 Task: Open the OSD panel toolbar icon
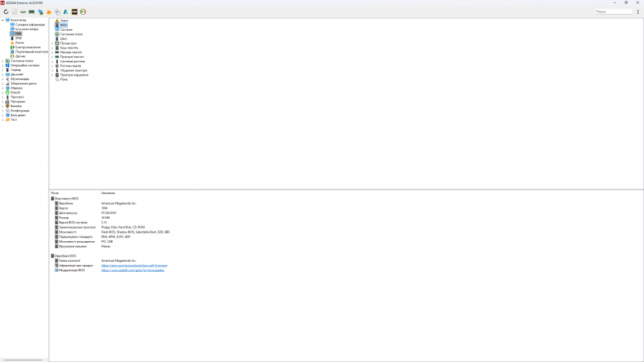click(x=74, y=12)
